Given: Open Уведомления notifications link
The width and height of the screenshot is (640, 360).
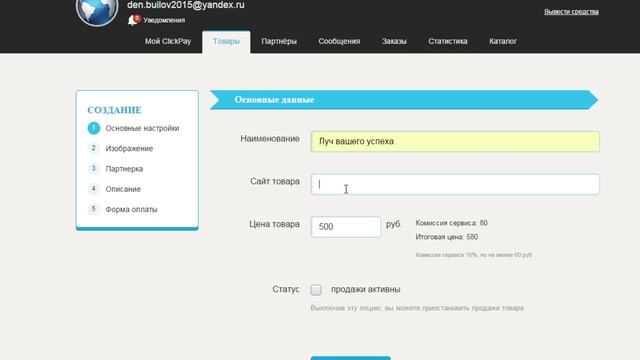Looking at the screenshot, I should coord(164,20).
